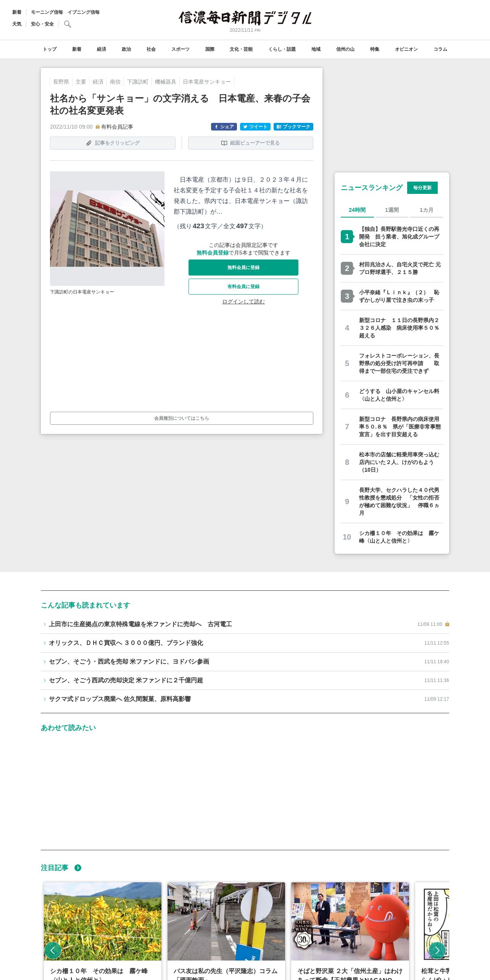Viewport: 490px width, 980px height.
Task: Open オリックス、ＤＨＣ買収へ article
Action: 126,643
